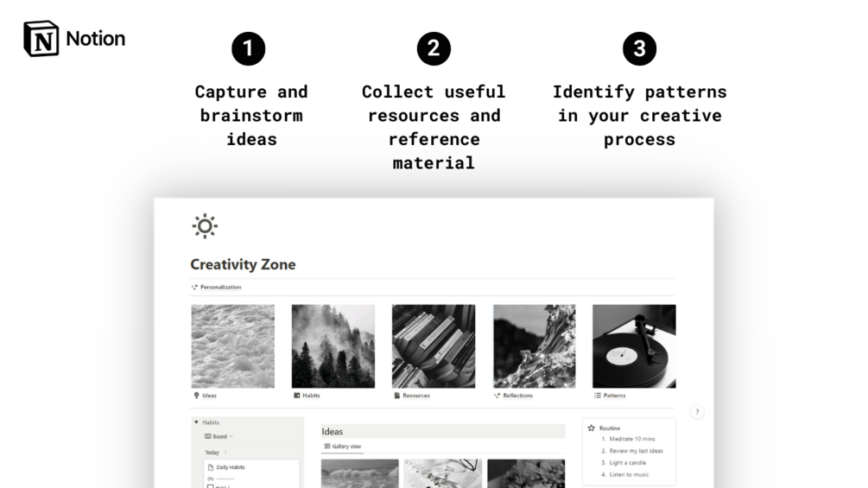Click the sun page icon
The image size is (868, 488).
tap(205, 225)
